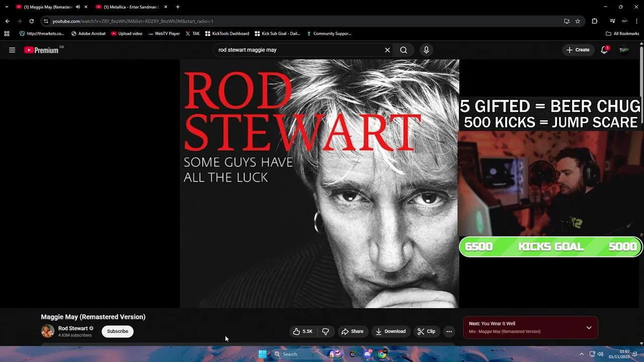Open the Rod Stewart channel name link
This screenshot has height=362, width=644.
(73, 328)
